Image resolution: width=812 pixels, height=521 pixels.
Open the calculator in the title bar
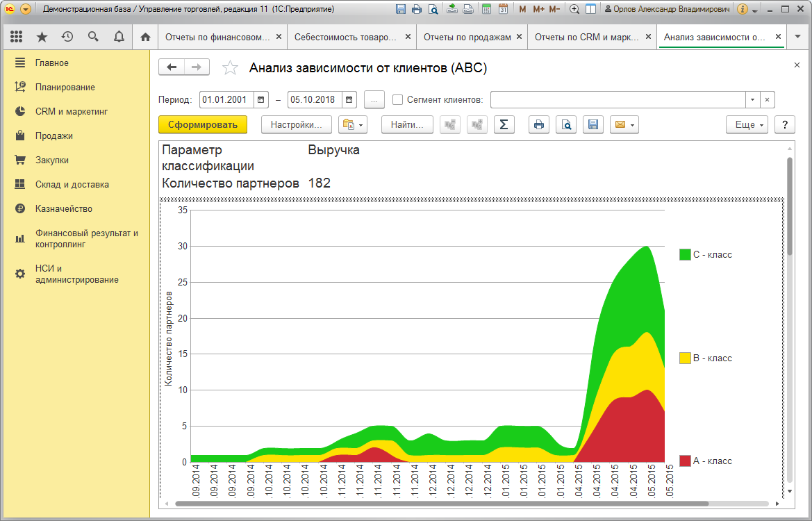click(x=486, y=9)
